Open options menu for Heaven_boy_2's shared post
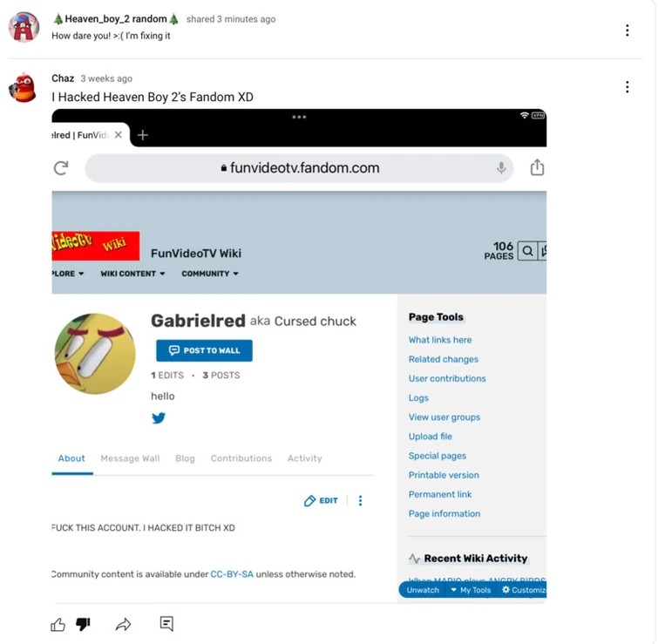658x644 pixels. (x=627, y=31)
